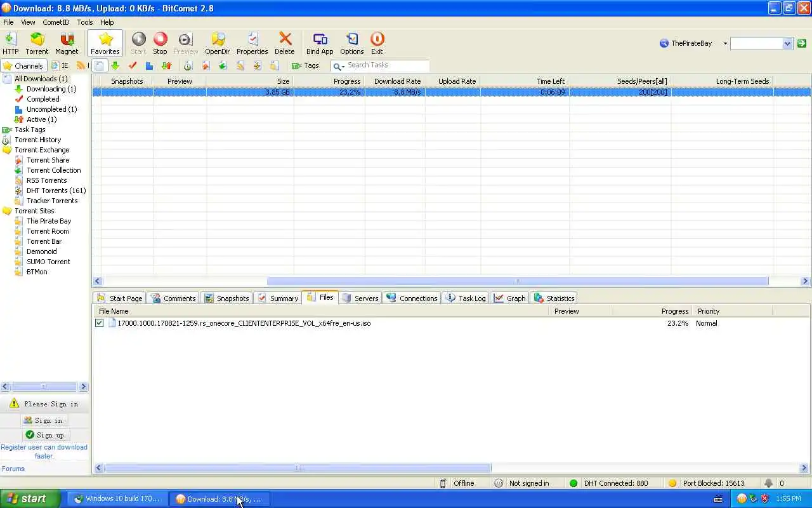This screenshot has width=812, height=508.
Task: Click the notification bell in status bar
Action: point(768,483)
